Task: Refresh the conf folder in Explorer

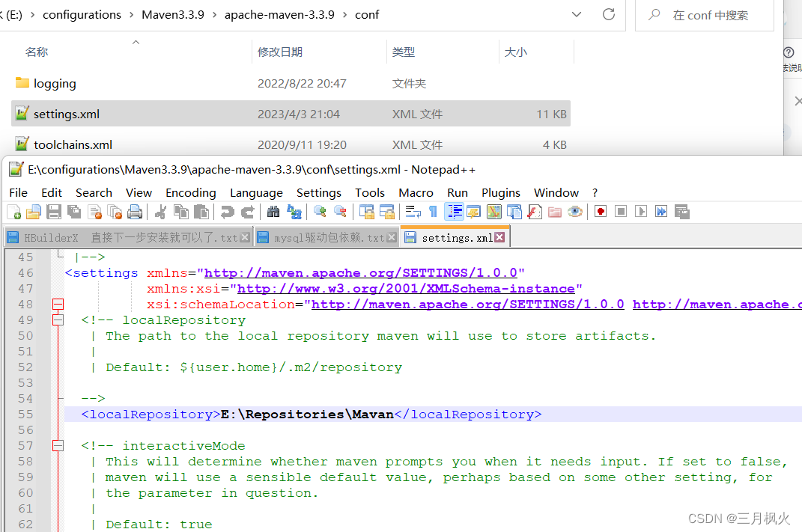Action: tap(609, 14)
